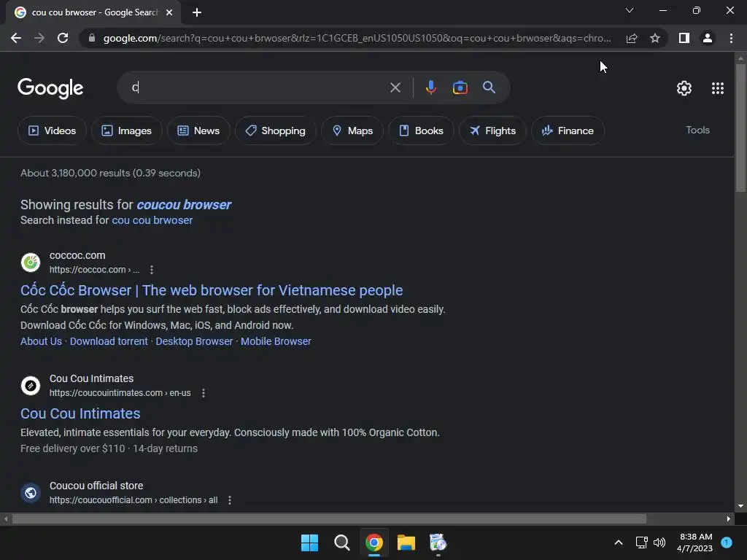Open Maps results
The height and width of the screenshot is (560, 747).
(352, 131)
